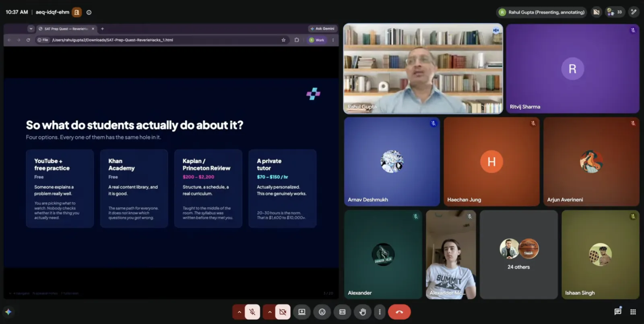This screenshot has width=644, height=324.
Task: Open the meeting tools grid icon
Action: click(633, 312)
